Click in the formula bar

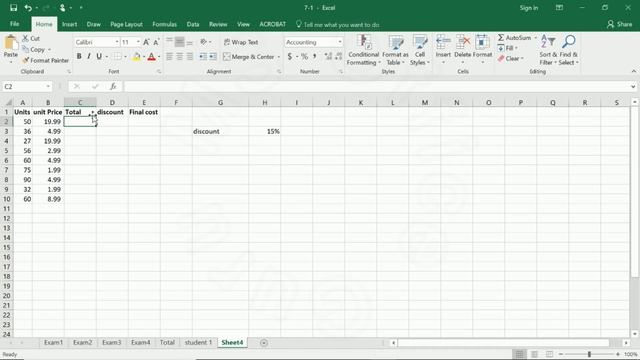coord(376,86)
